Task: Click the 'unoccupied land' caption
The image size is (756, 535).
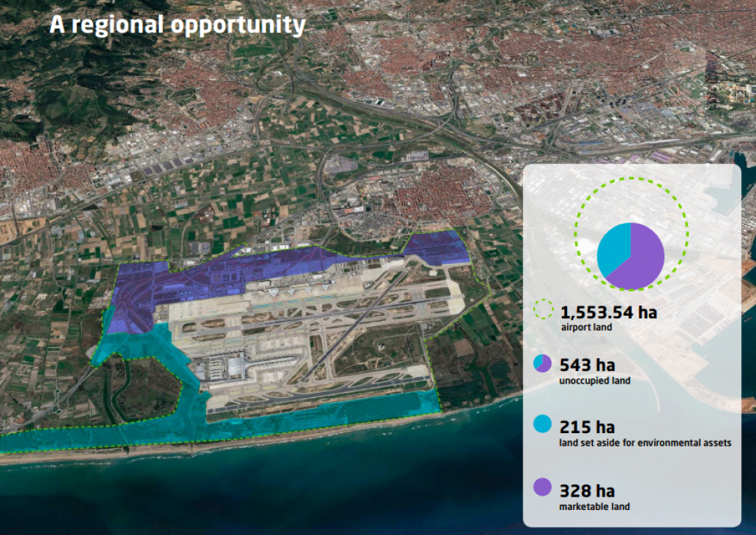Action: (594, 381)
